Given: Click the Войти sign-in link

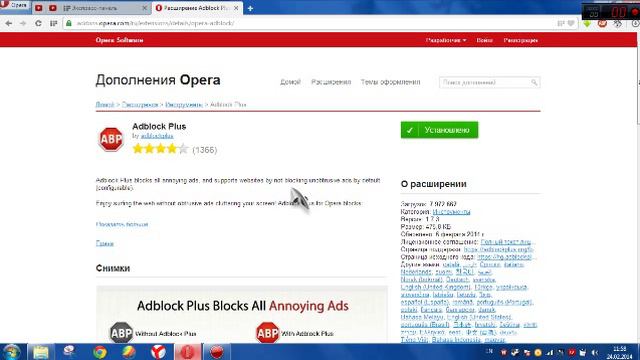Looking at the screenshot, I should pos(484,40).
